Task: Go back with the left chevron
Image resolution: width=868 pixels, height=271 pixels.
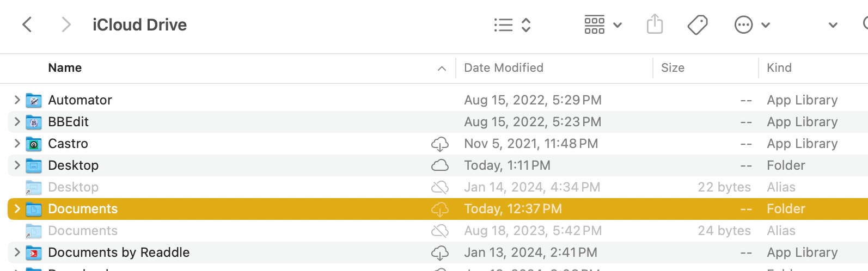Action: pyautogui.click(x=27, y=24)
